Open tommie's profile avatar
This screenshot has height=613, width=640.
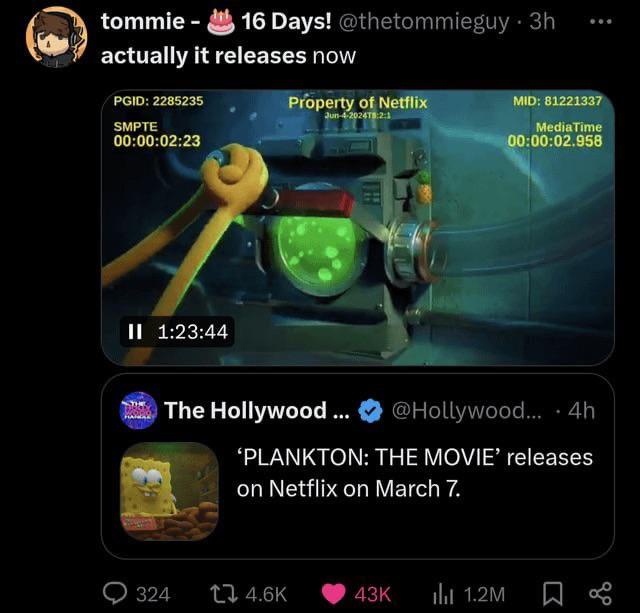[x=56, y=36]
